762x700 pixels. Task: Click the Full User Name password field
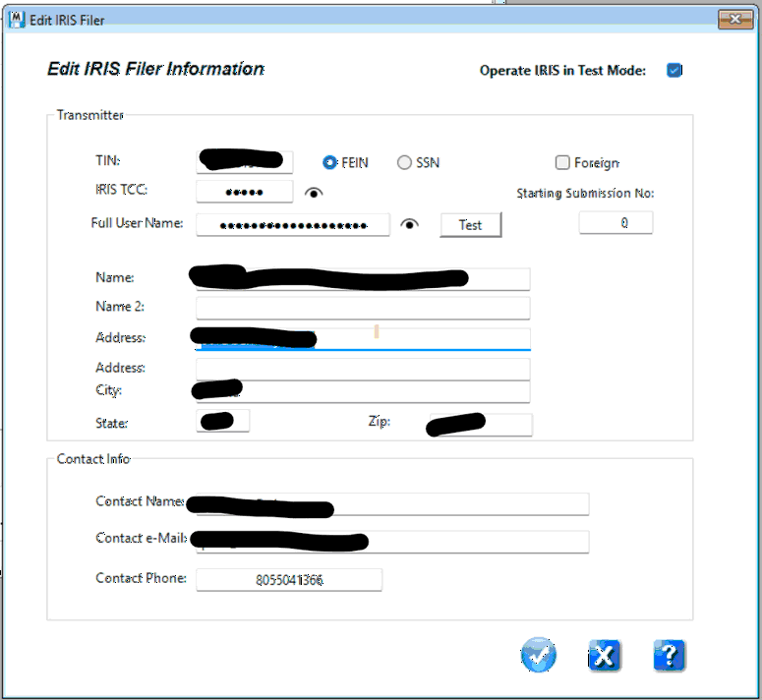pos(292,225)
